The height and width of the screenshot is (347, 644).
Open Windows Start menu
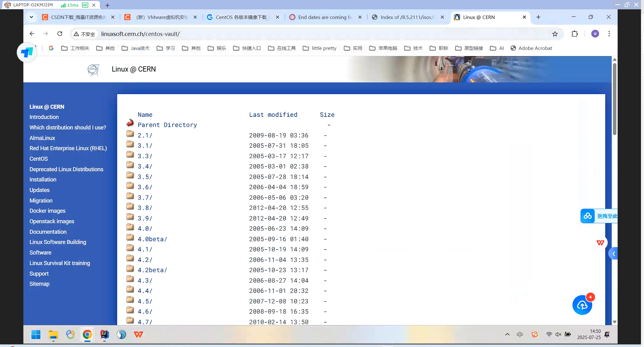[x=36, y=334]
